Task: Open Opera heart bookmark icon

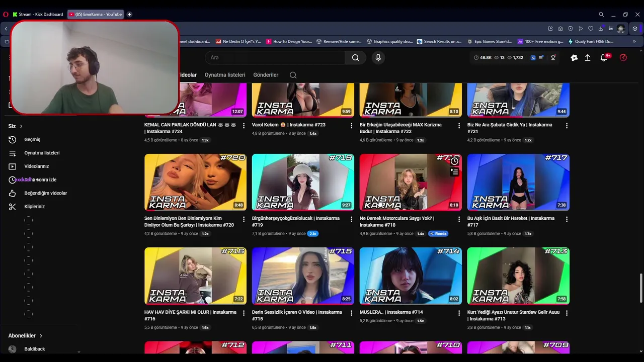Action: point(591,29)
